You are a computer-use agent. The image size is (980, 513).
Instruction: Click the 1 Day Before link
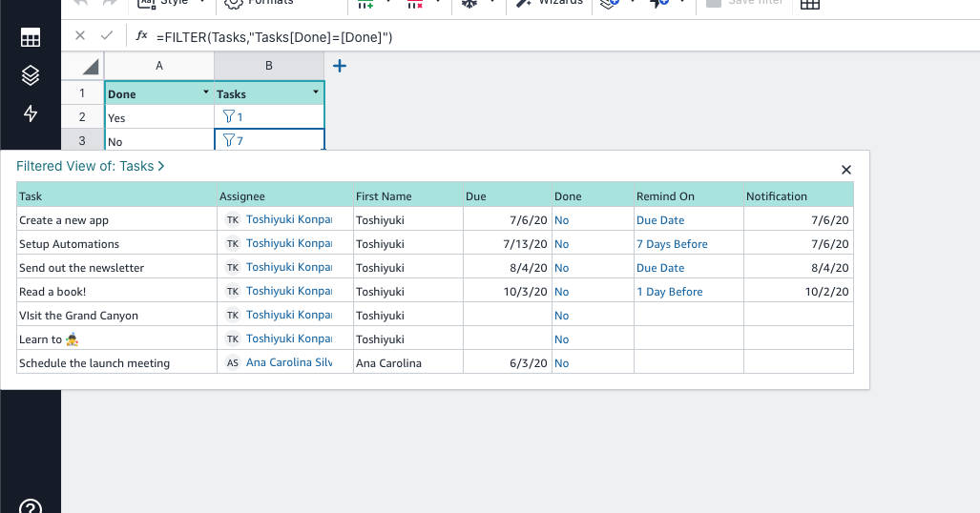(669, 292)
